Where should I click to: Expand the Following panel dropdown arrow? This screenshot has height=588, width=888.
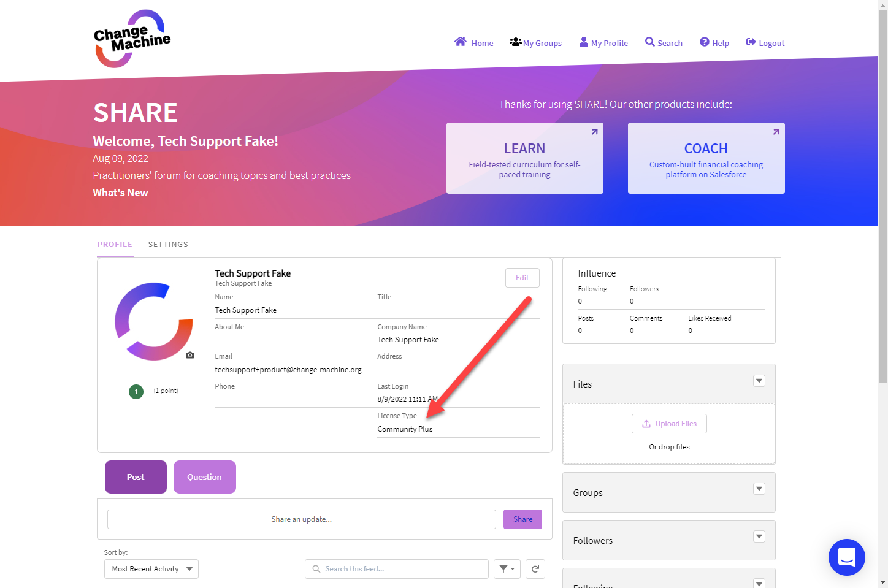pos(759,583)
